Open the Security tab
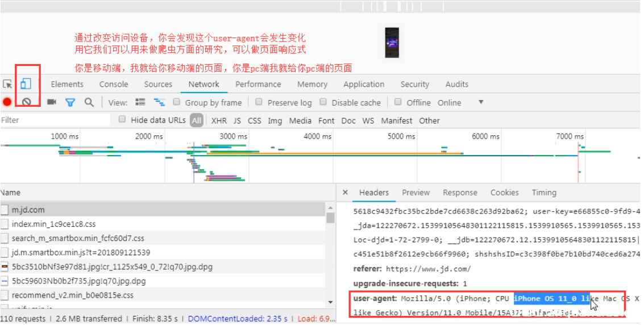644x325 pixels. (x=415, y=84)
